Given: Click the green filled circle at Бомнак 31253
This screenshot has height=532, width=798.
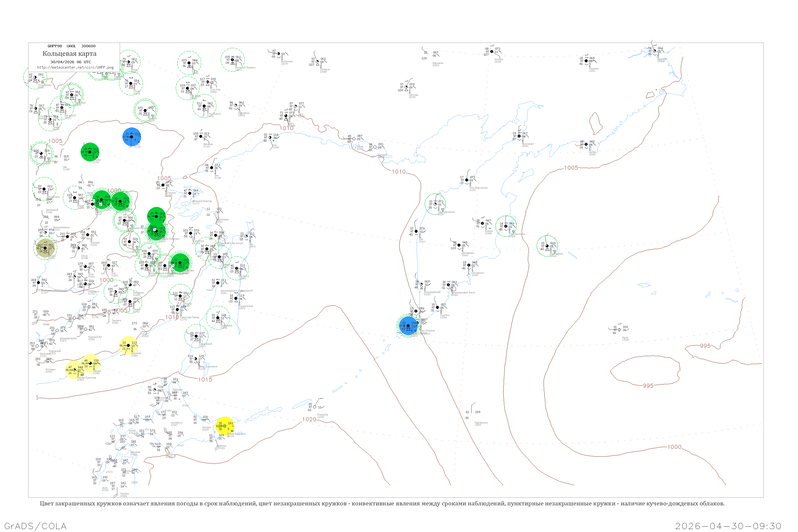Looking at the screenshot, I should 90,152.
